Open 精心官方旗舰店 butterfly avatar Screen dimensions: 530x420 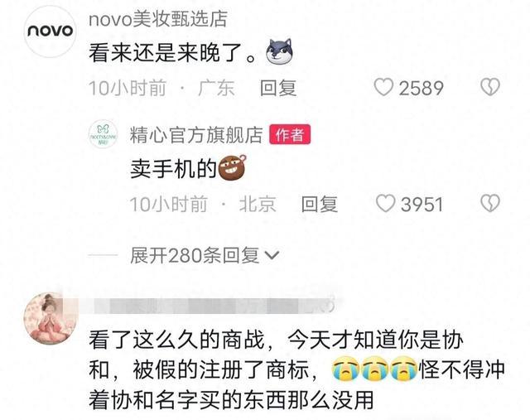coord(103,134)
